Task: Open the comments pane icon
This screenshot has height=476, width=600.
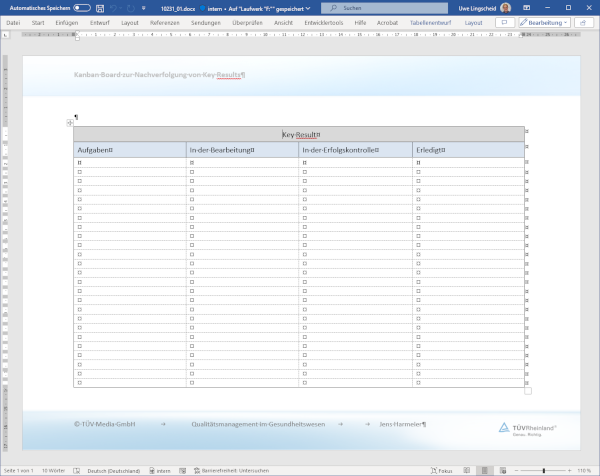Action: (506, 22)
